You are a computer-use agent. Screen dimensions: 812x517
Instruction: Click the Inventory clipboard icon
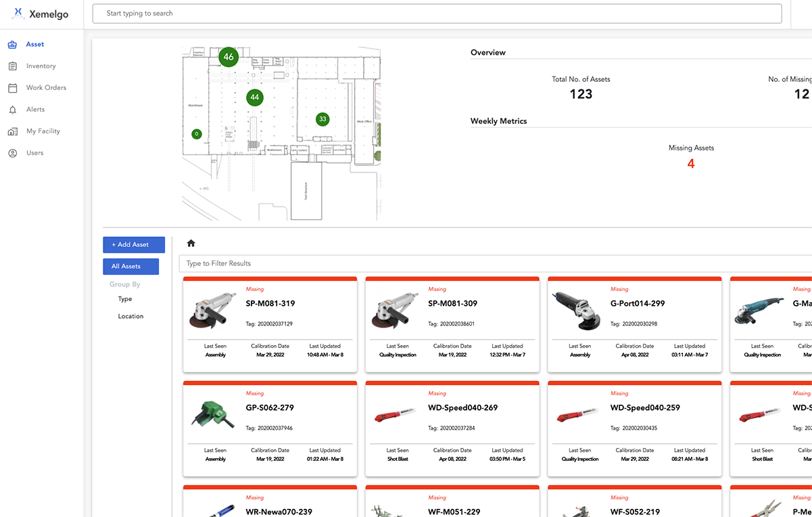(x=12, y=66)
